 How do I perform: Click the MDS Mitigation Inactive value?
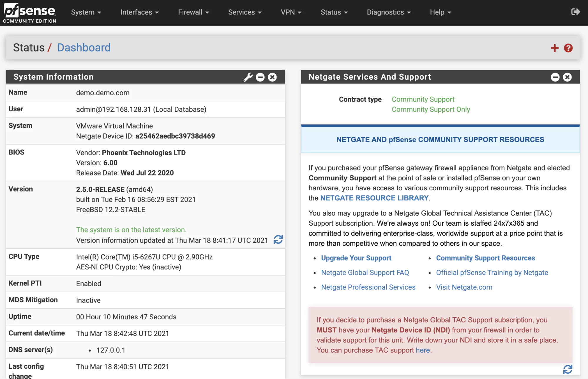pyautogui.click(x=88, y=300)
